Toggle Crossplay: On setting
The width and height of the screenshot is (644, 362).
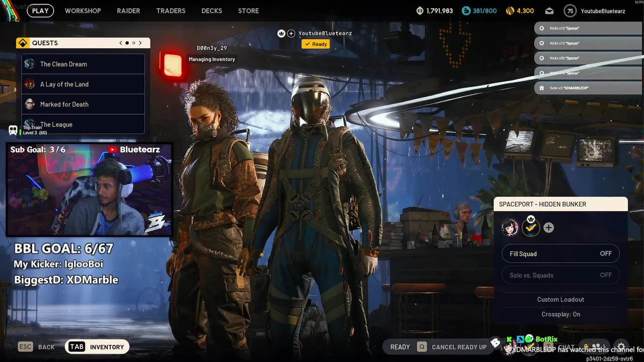pos(560,314)
